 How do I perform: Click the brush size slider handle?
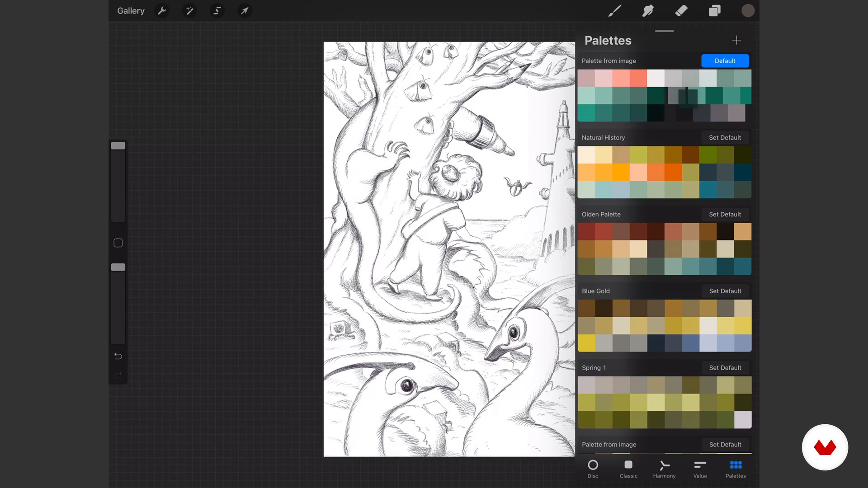point(118,145)
